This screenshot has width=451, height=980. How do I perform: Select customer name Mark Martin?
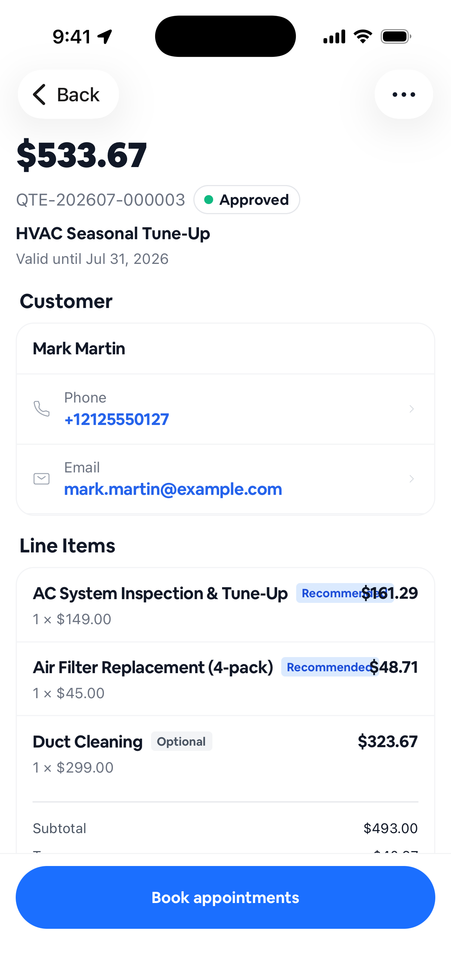(x=79, y=348)
